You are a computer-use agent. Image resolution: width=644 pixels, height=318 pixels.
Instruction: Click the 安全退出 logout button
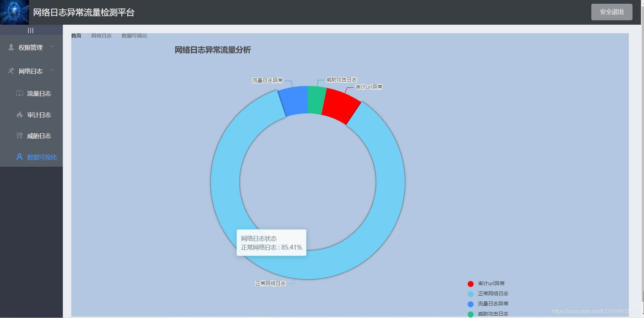coord(611,12)
